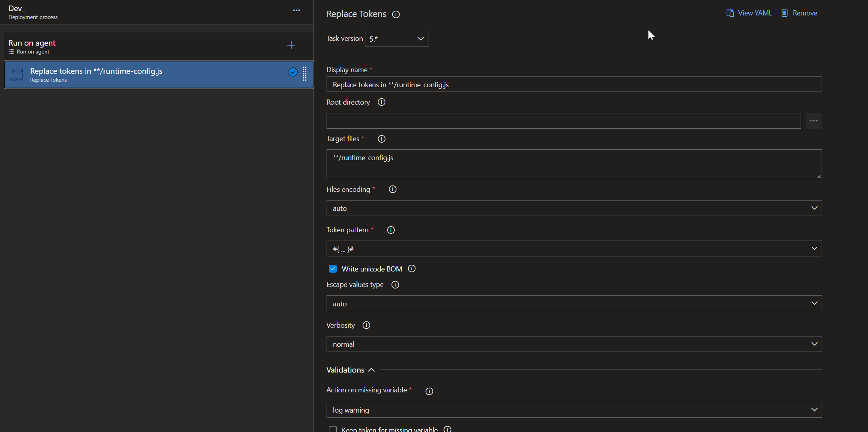Uncheck Write unicode BOM checkbox
Image resolution: width=868 pixels, height=432 pixels.
point(333,269)
